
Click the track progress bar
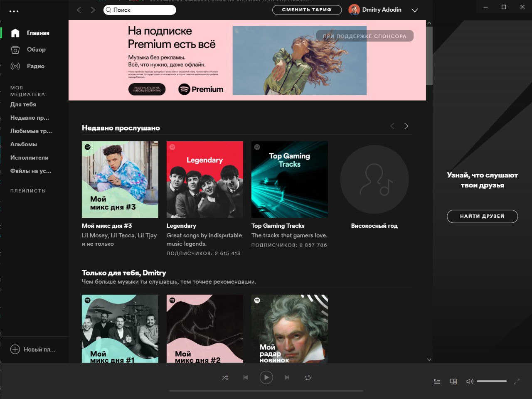266,391
